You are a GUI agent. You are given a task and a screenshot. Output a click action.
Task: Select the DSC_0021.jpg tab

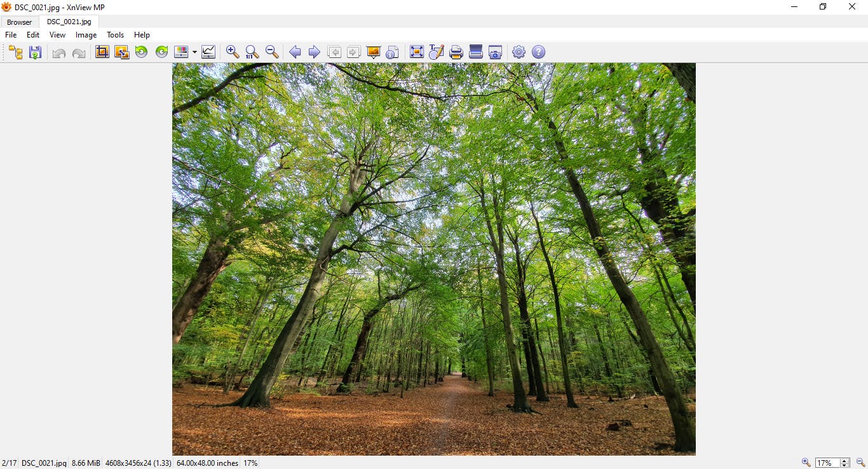(x=69, y=22)
